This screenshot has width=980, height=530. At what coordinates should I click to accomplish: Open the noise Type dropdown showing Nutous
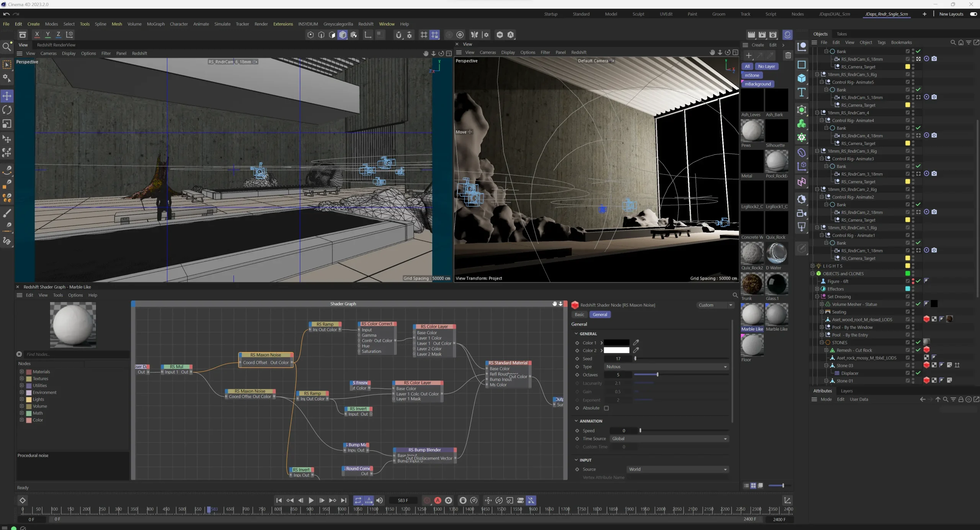[x=666, y=367]
